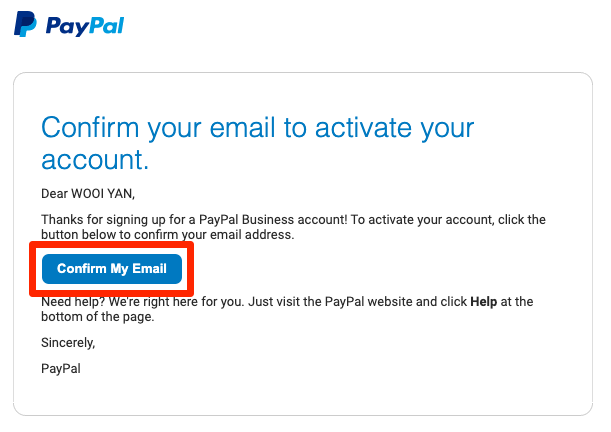Click the 'Sincerely,' closing line
The width and height of the screenshot is (611, 432).
click(68, 343)
